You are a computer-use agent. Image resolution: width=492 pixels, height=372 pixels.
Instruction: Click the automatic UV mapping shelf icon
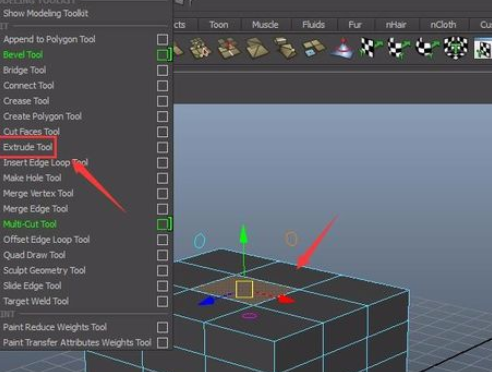(x=455, y=48)
